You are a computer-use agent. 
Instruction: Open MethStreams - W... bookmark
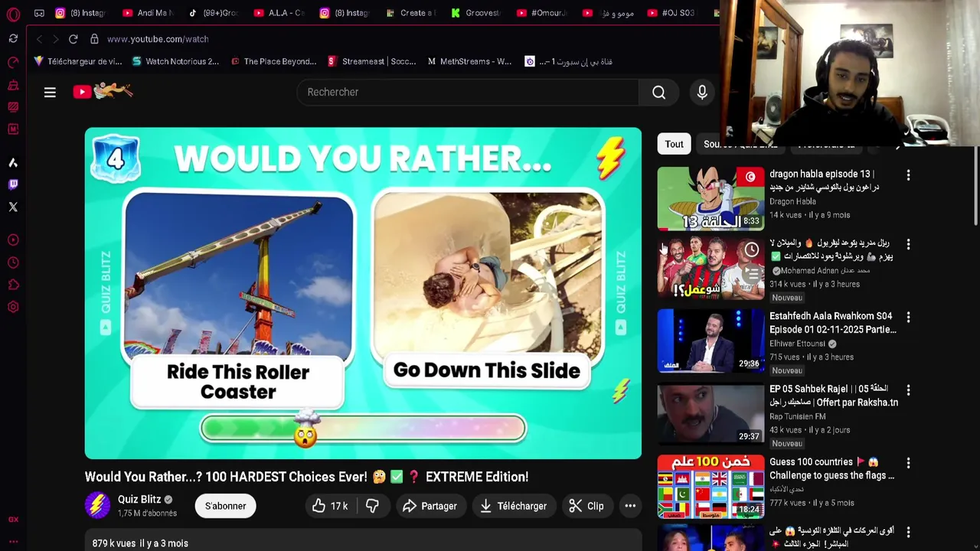469,61
